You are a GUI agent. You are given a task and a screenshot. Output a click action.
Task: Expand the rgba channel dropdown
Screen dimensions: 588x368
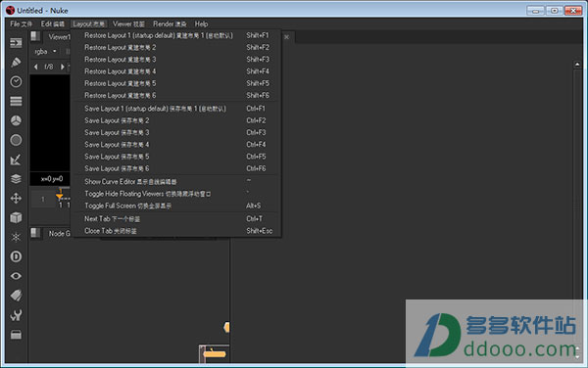point(46,51)
